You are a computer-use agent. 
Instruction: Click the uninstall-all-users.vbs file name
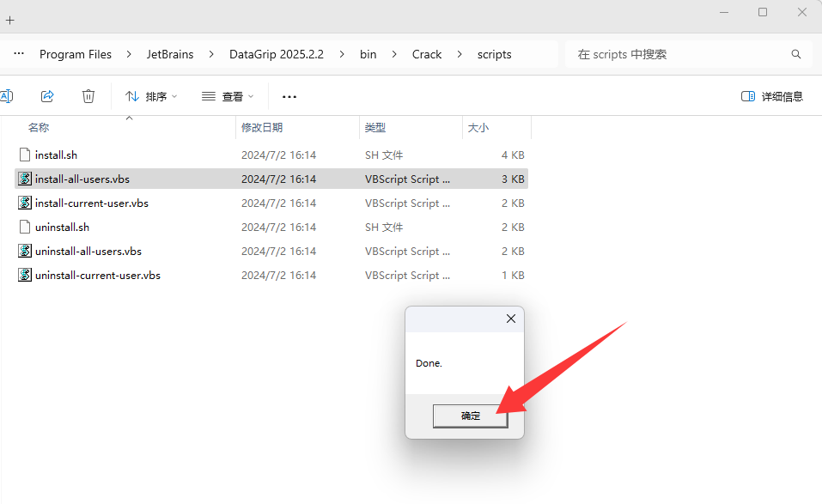(x=88, y=252)
